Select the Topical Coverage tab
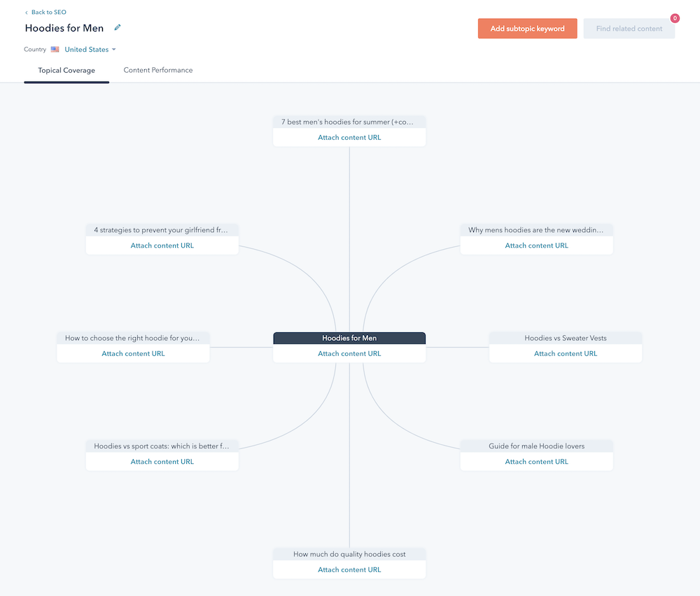The image size is (700, 596). (x=66, y=70)
